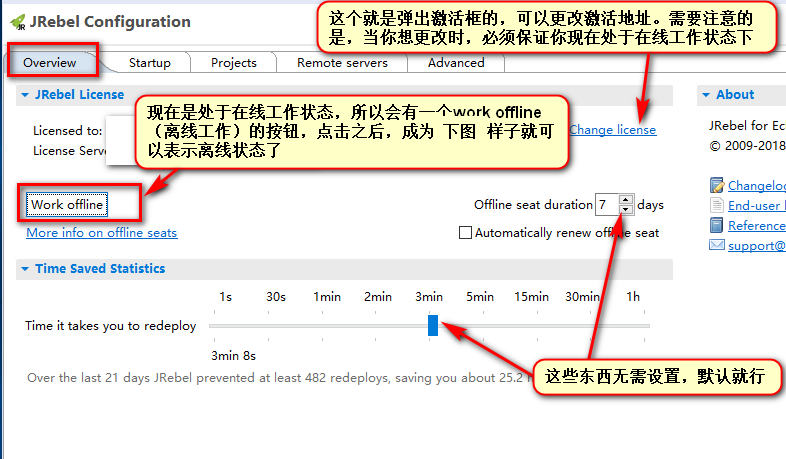Open the Changelog link
This screenshot has height=459, width=786.
tap(756, 185)
